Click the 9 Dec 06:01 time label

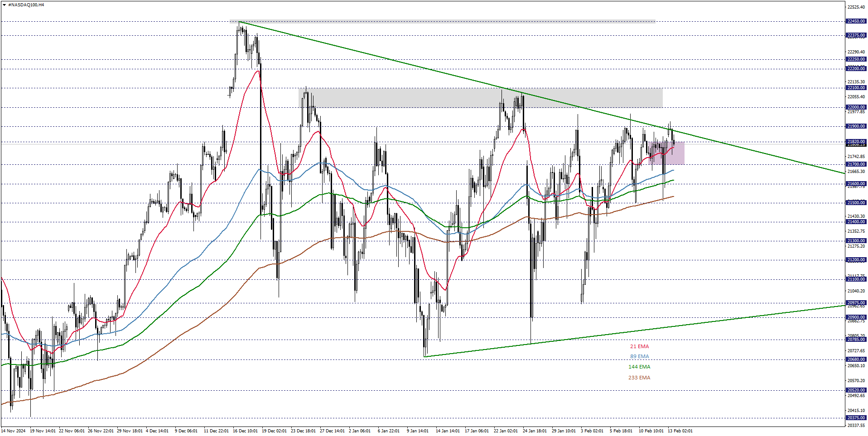pos(186,431)
